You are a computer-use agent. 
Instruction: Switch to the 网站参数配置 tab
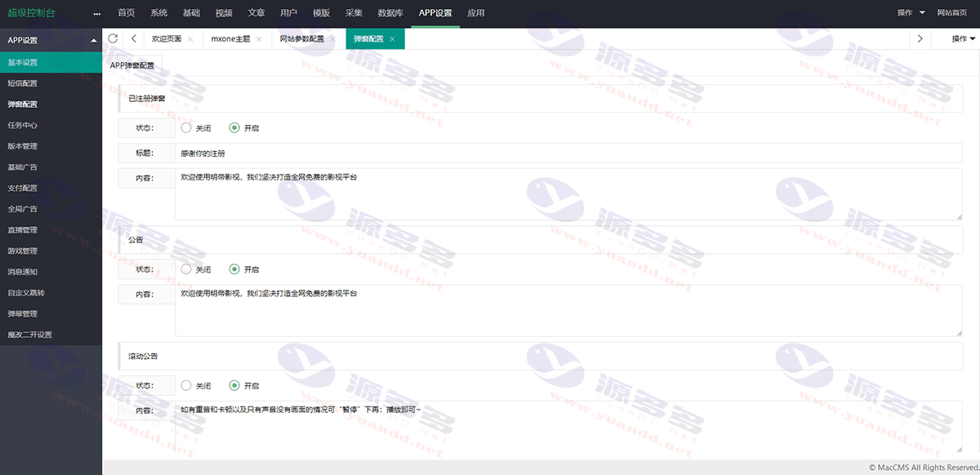point(301,39)
